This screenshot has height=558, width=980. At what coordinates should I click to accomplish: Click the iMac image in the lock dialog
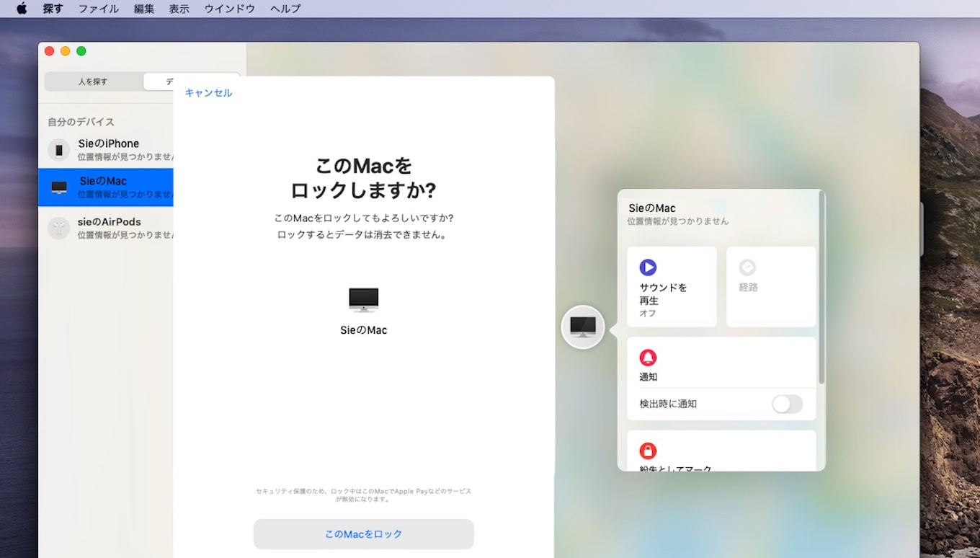[x=363, y=299]
